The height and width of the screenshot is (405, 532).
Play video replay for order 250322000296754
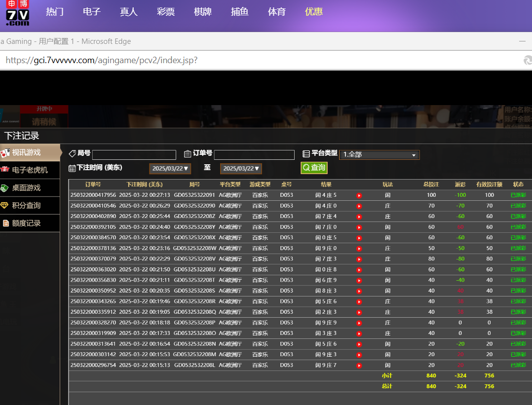359,366
